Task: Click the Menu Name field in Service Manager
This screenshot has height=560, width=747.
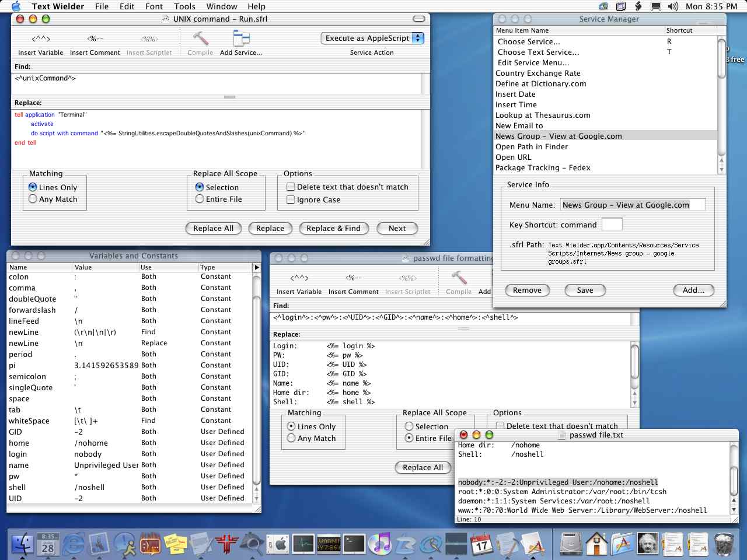Action: pyautogui.click(x=633, y=205)
